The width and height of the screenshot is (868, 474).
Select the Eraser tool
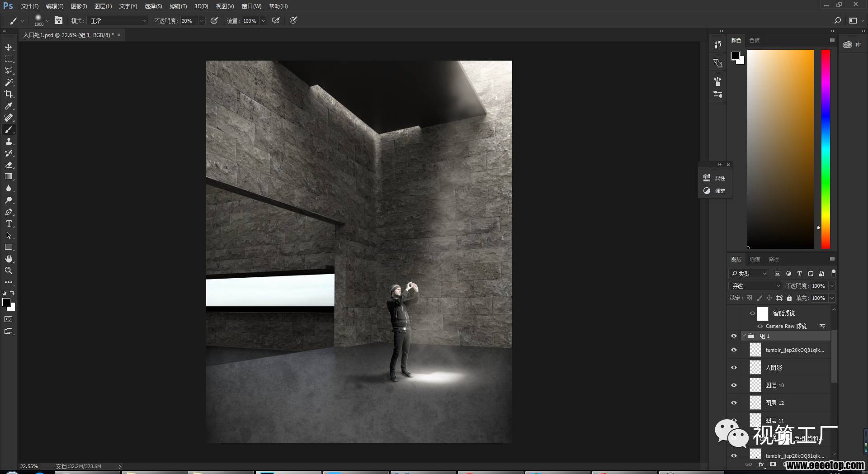tap(9, 165)
